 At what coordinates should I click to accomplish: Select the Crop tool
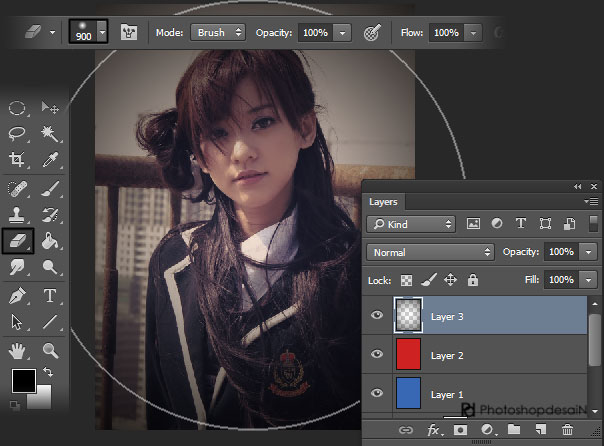coord(17,160)
